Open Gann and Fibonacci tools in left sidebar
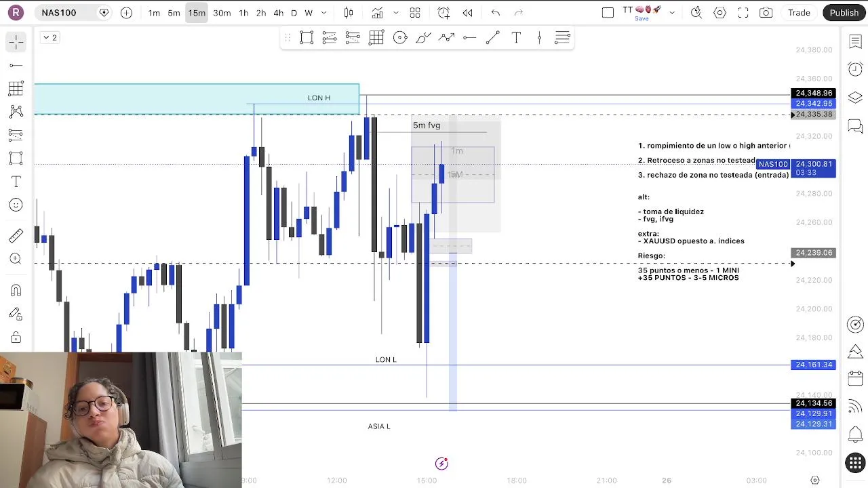Screen dimensions: 868x488 pyautogui.click(x=16, y=89)
